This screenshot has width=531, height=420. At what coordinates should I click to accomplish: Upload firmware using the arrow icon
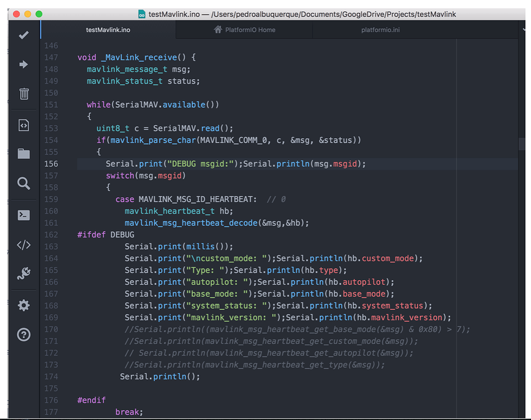[23, 64]
